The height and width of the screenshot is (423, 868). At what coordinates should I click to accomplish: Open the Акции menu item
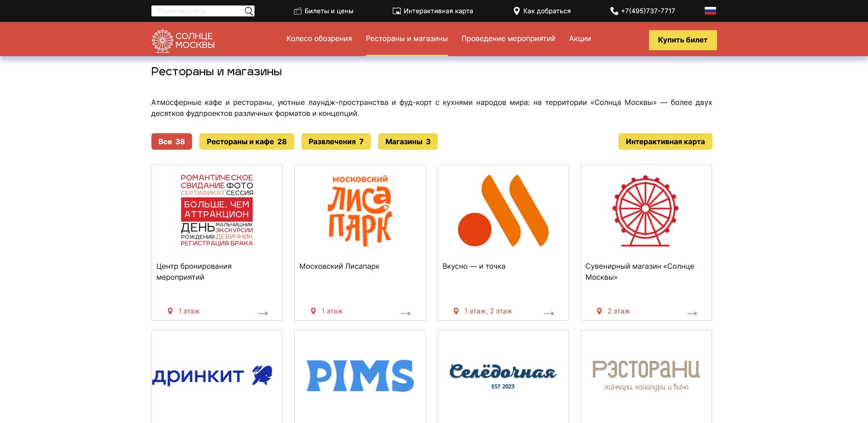coord(580,39)
